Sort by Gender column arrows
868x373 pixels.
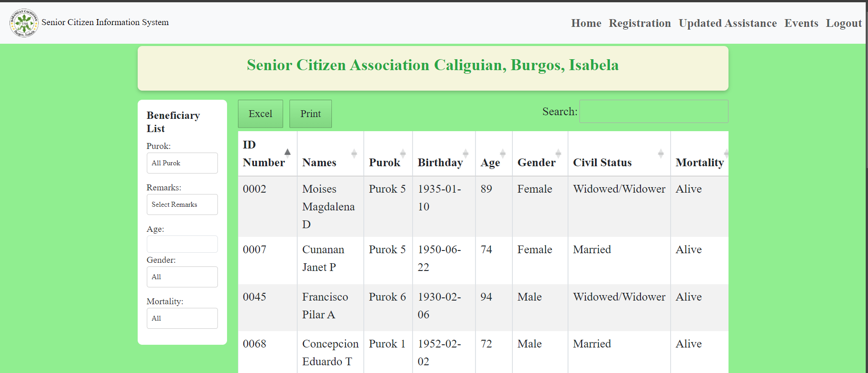coord(558,153)
